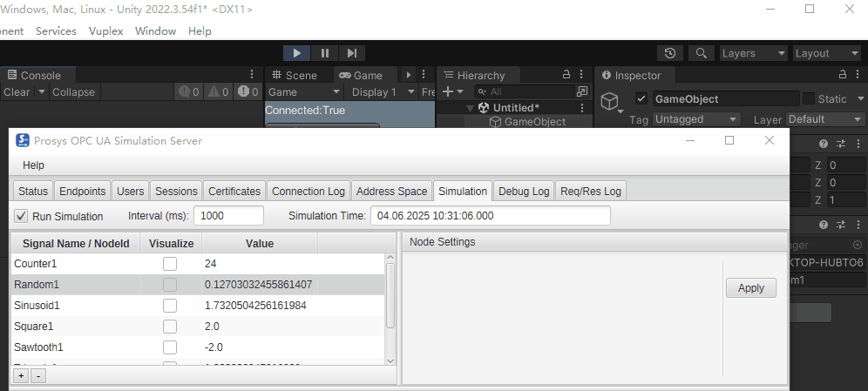Collapse the Untitled scene in Hierarchy
Image resolution: width=868 pixels, height=391 pixels.
pos(470,108)
